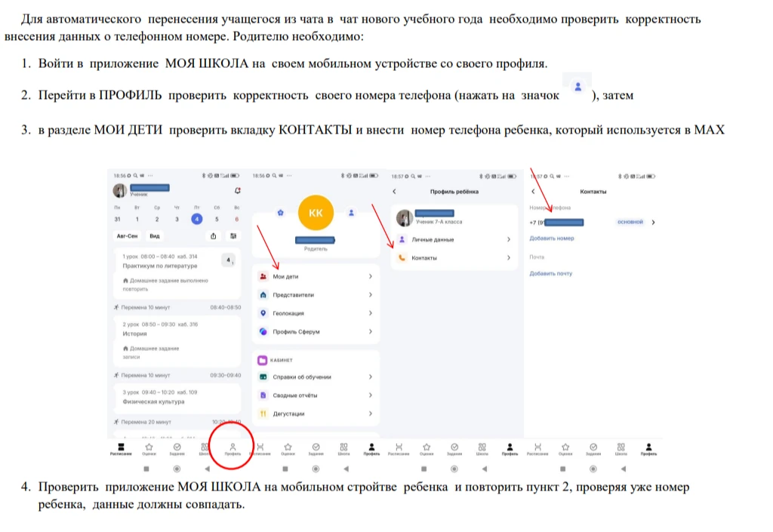Tap the Оценки star on the Контакты screen
The width and height of the screenshot is (773, 532).
[x=565, y=449]
